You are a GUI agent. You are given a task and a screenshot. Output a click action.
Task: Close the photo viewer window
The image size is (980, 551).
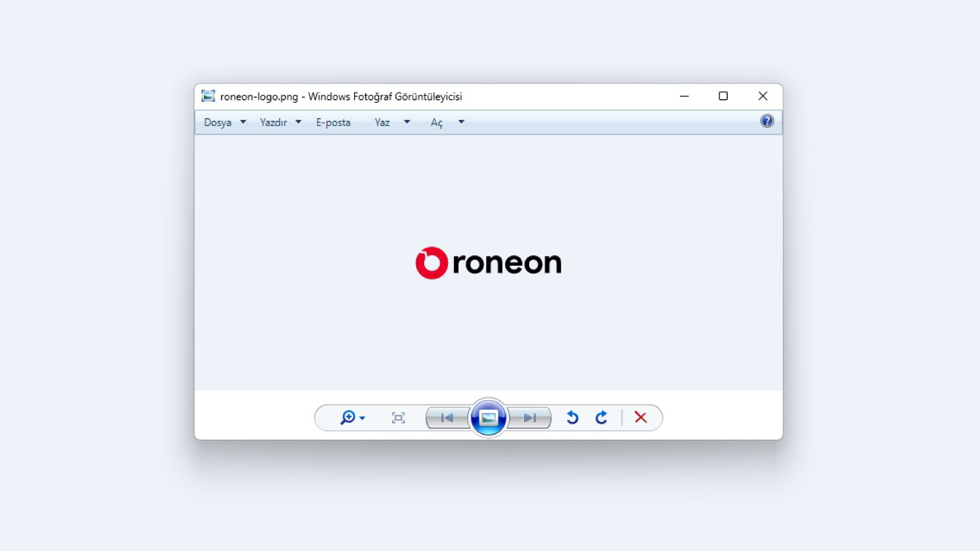coord(762,96)
